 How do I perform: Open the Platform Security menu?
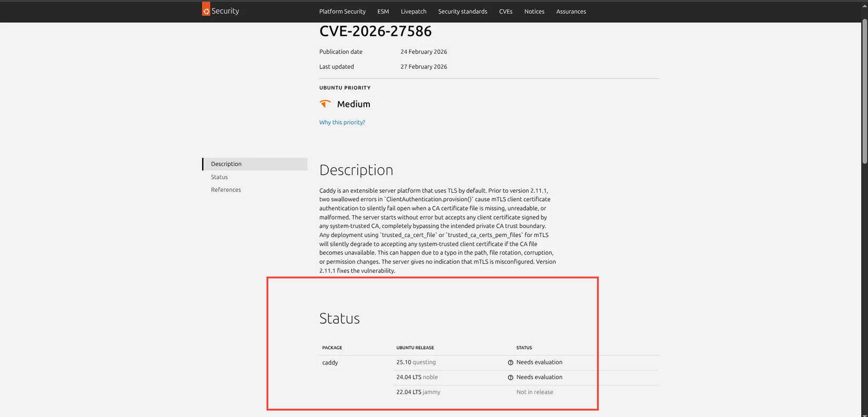pyautogui.click(x=342, y=11)
